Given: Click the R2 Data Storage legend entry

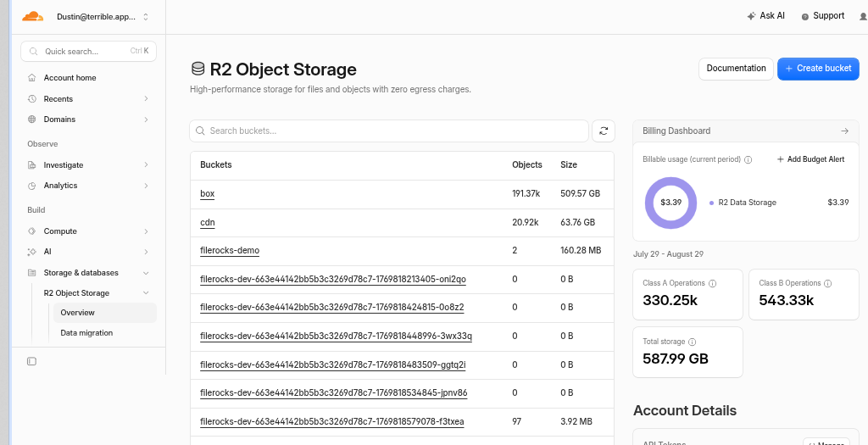Looking at the screenshot, I should click(743, 203).
